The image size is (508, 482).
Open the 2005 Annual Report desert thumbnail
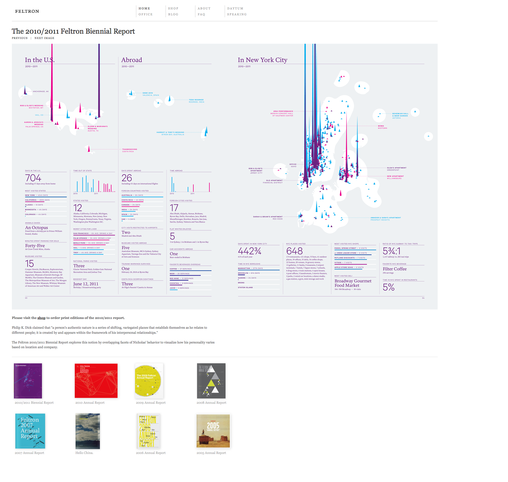[x=213, y=431]
